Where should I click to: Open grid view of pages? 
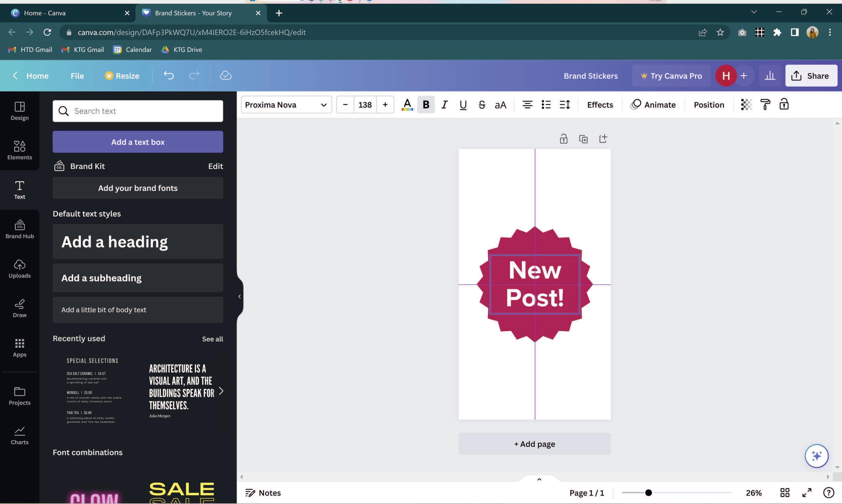(x=785, y=493)
